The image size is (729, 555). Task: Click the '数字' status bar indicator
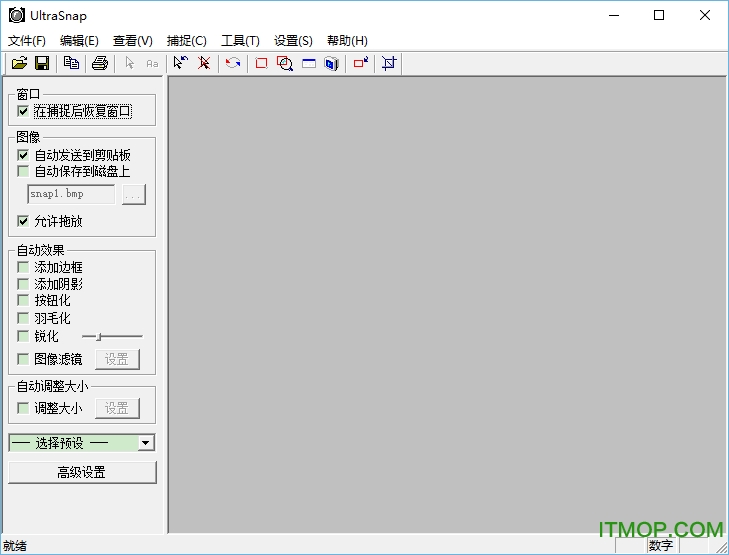click(x=661, y=545)
